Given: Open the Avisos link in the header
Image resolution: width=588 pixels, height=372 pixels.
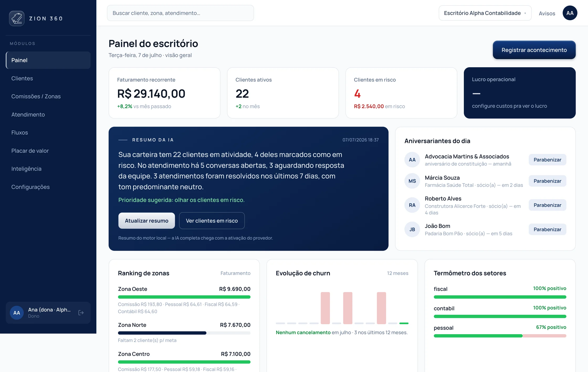Looking at the screenshot, I should pyautogui.click(x=547, y=13).
